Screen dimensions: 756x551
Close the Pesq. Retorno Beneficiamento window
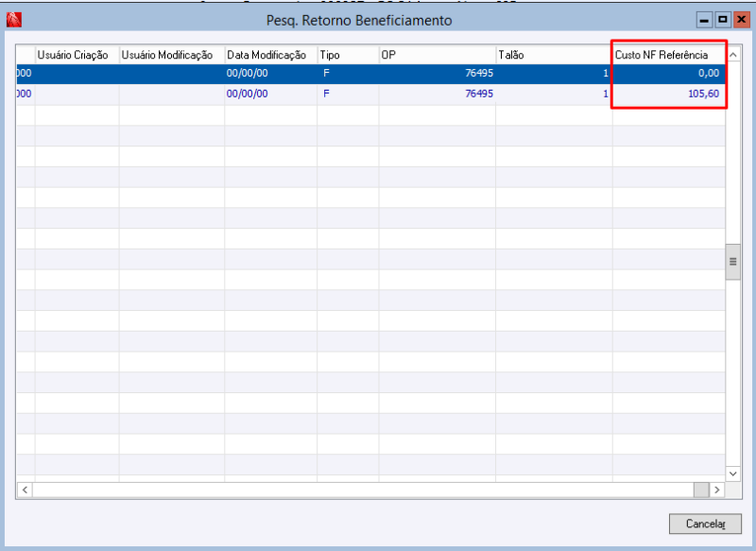(741, 20)
